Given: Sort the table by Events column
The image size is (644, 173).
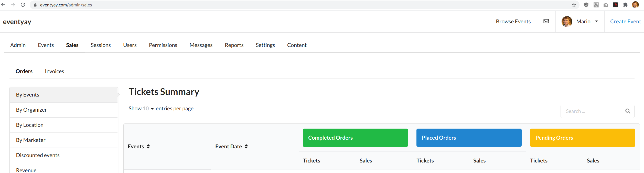Looking at the screenshot, I should pos(148,147).
